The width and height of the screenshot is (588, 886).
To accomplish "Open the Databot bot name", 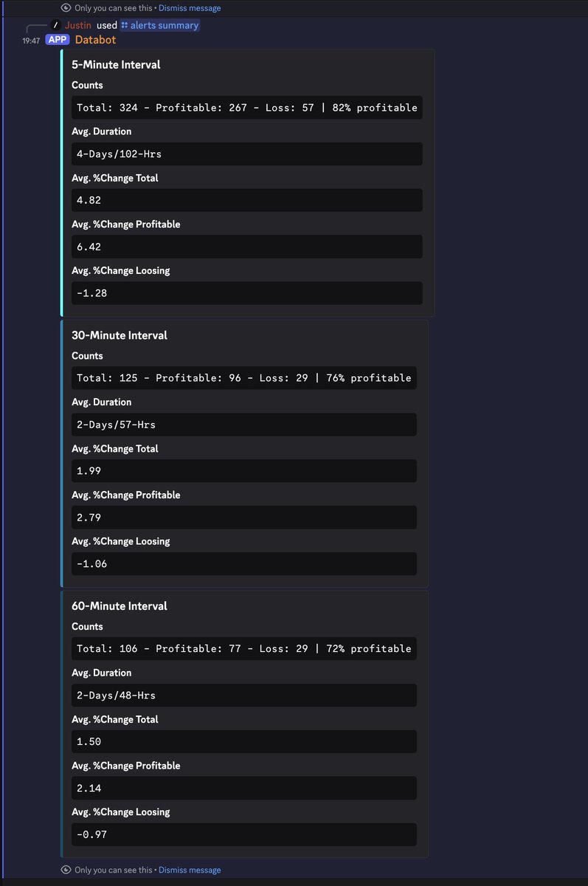I will [95, 40].
